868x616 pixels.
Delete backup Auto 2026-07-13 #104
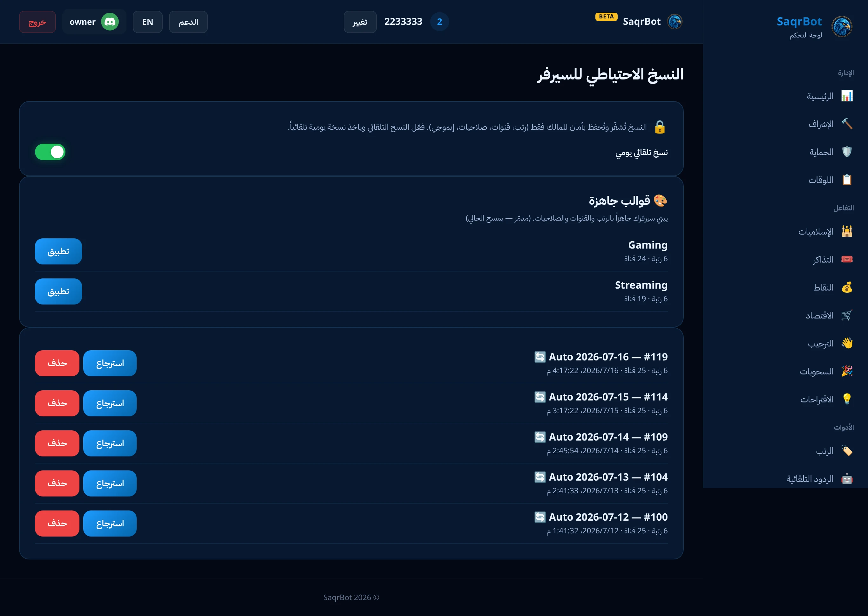click(x=57, y=483)
